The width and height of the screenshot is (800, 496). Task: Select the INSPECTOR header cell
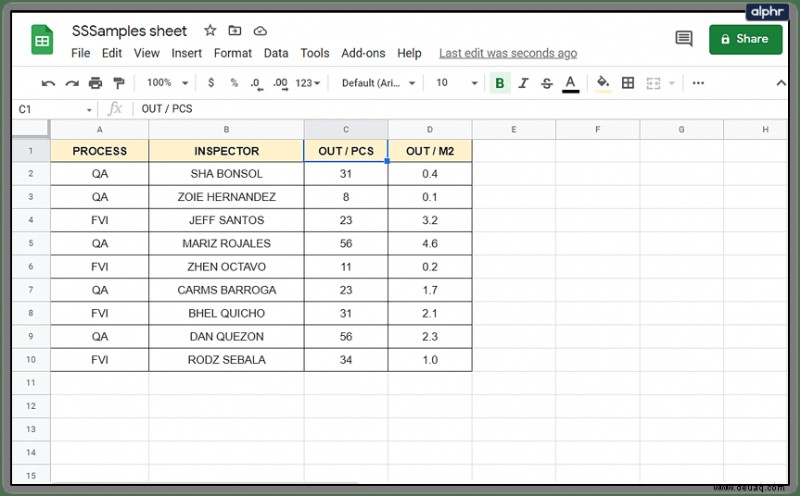[226, 151]
